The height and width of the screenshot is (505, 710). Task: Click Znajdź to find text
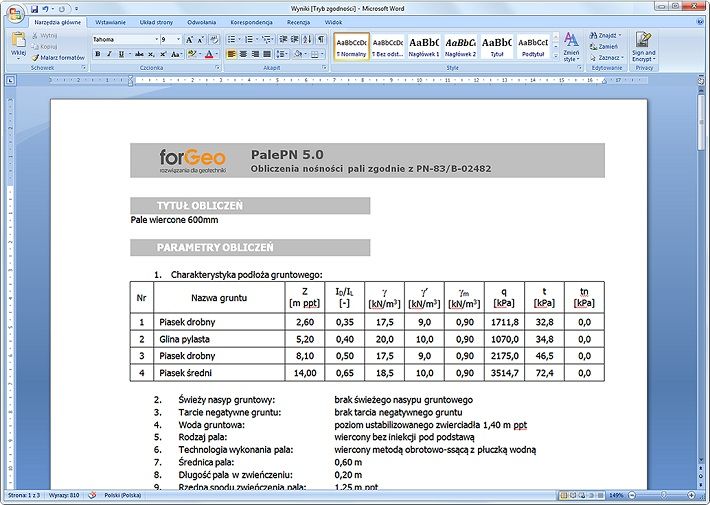click(605, 35)
